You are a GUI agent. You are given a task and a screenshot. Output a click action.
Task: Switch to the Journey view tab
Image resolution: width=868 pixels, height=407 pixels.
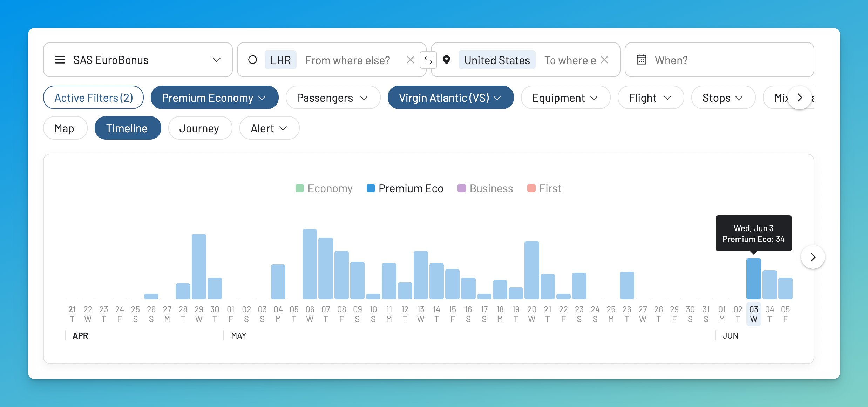pos(200,128)
